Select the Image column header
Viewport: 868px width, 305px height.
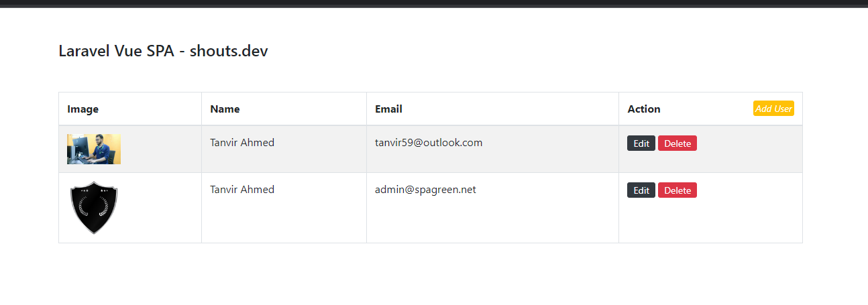pyautogui.click(x=83, y=109)
